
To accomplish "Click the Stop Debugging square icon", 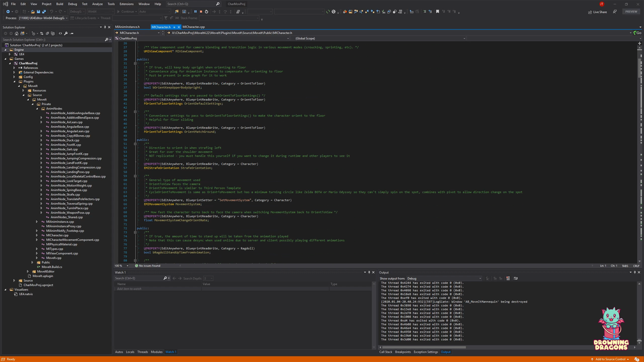I will point(201,12).
